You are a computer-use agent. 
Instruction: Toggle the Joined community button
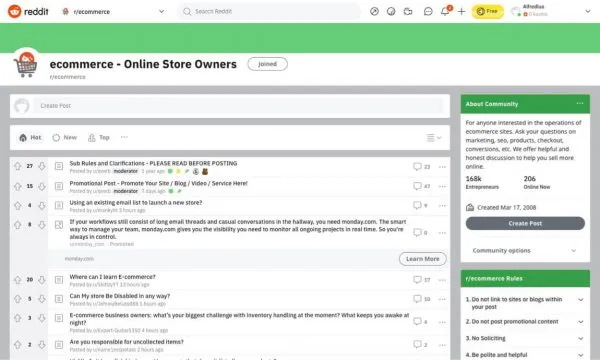(267, 64)
